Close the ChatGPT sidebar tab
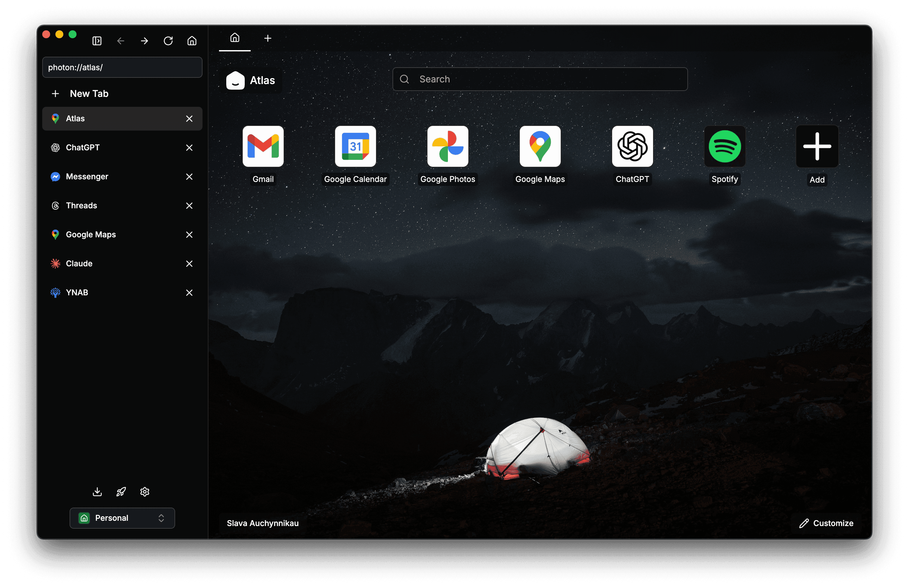This screenshot has height=588, width=909. click(189, 148)
